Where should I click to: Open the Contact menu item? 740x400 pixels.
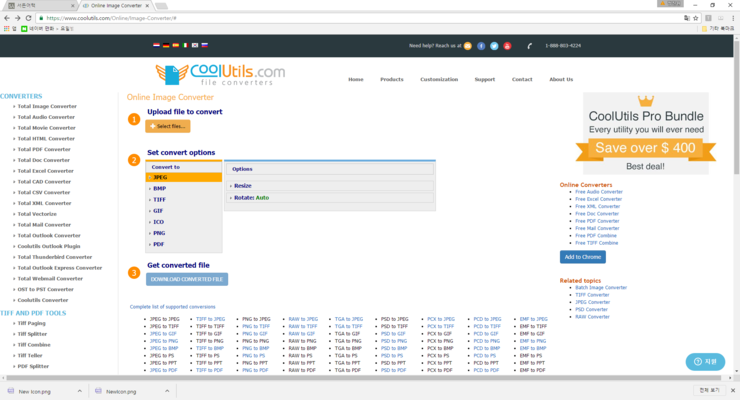522,79
